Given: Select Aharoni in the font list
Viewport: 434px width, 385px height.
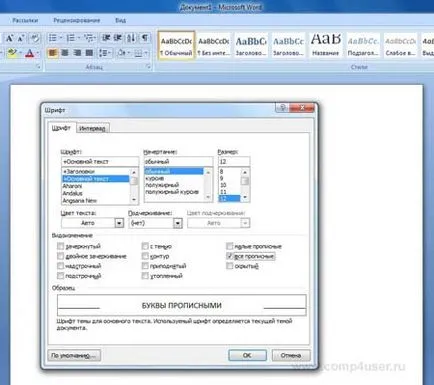Looking at the screenshot, I should 96,186.
